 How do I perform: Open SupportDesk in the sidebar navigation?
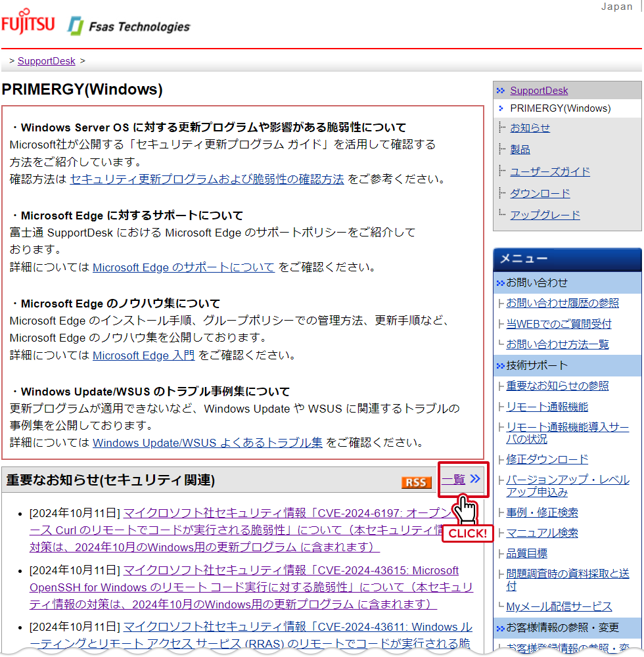[x=539, y=91]
